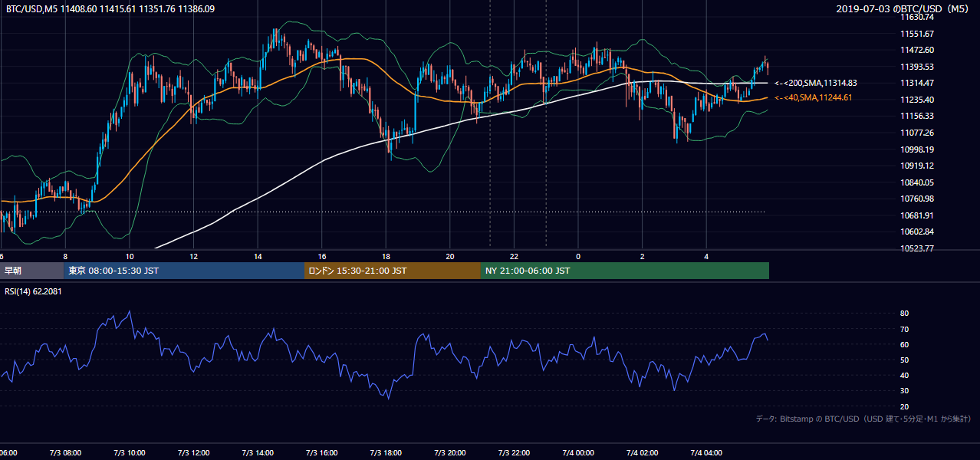Click the BTC/USD,M5 OHLC header text
Screen dimensions: 980x460
(110, 9)
